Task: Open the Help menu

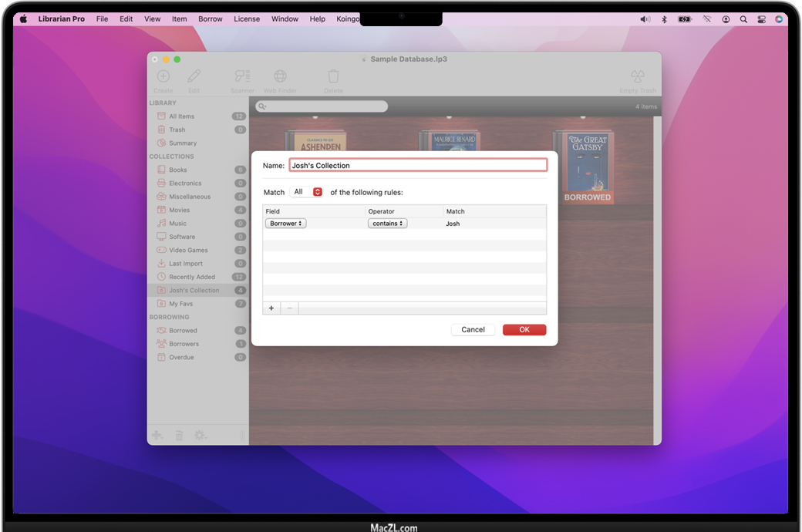Action: tap(317, 19)
